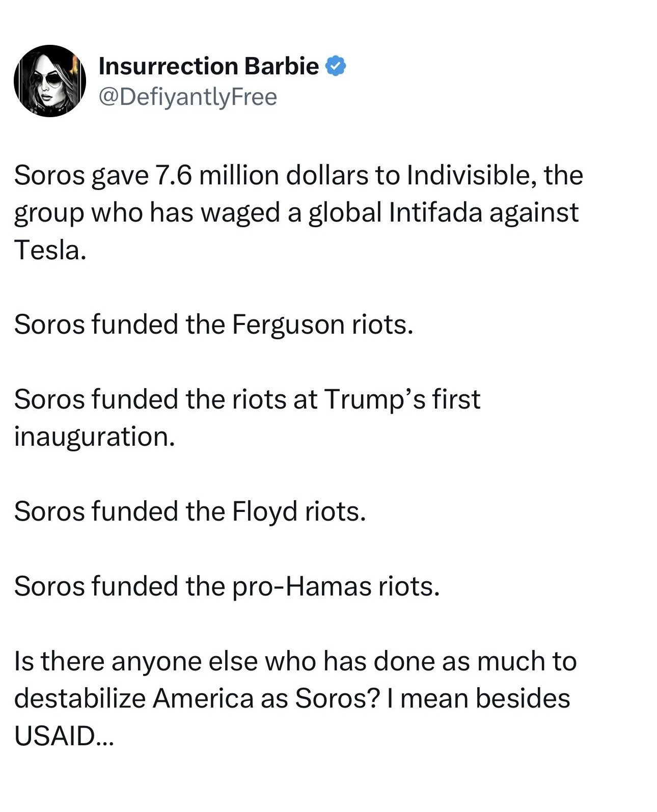Select the "Soros funded the pro-Hamas riots." line
This screenshot has height=812, width=657.
point(227,586)
